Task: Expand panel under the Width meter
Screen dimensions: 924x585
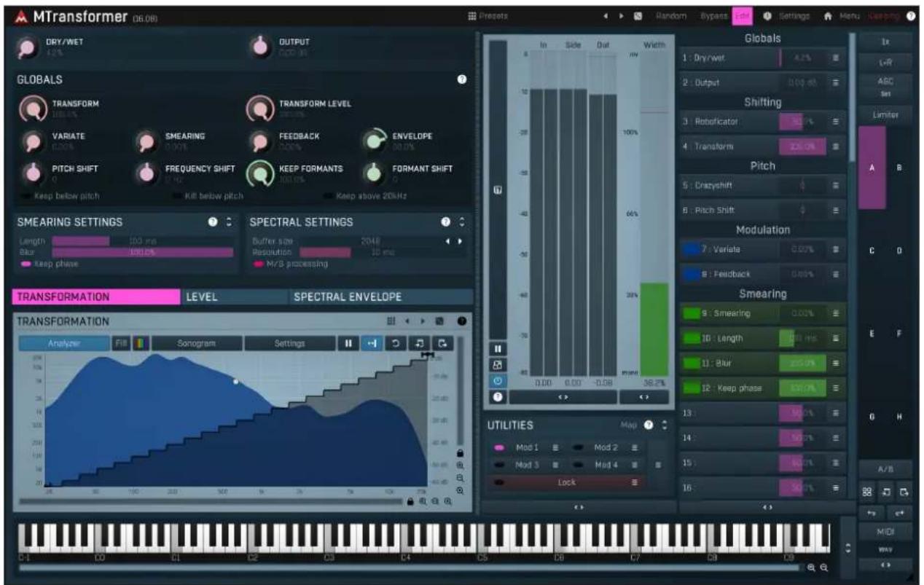Action: click(644, 397)
